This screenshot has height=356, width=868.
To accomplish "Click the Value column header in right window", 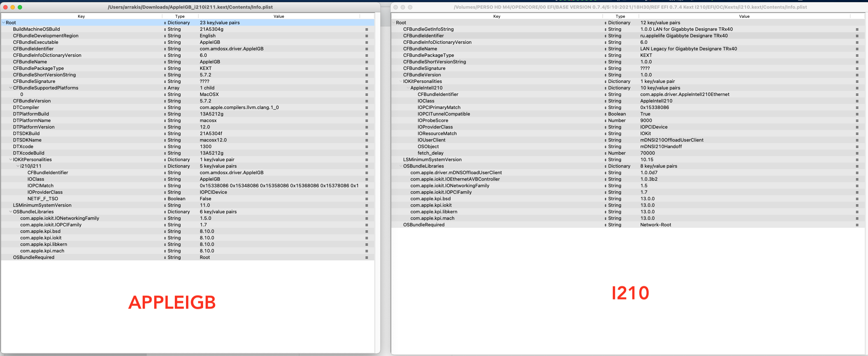I will pyautogui.click(x=744, y=16).
